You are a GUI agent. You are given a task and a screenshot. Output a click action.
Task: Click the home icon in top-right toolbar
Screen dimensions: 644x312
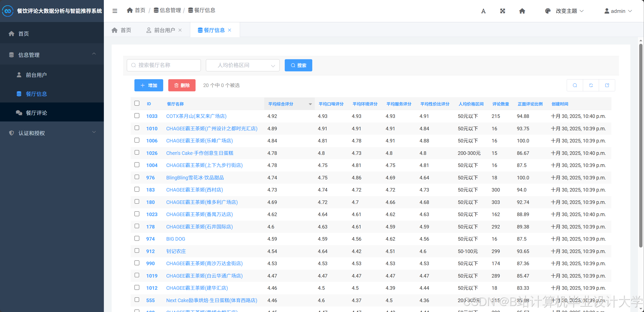click(522, 11)
